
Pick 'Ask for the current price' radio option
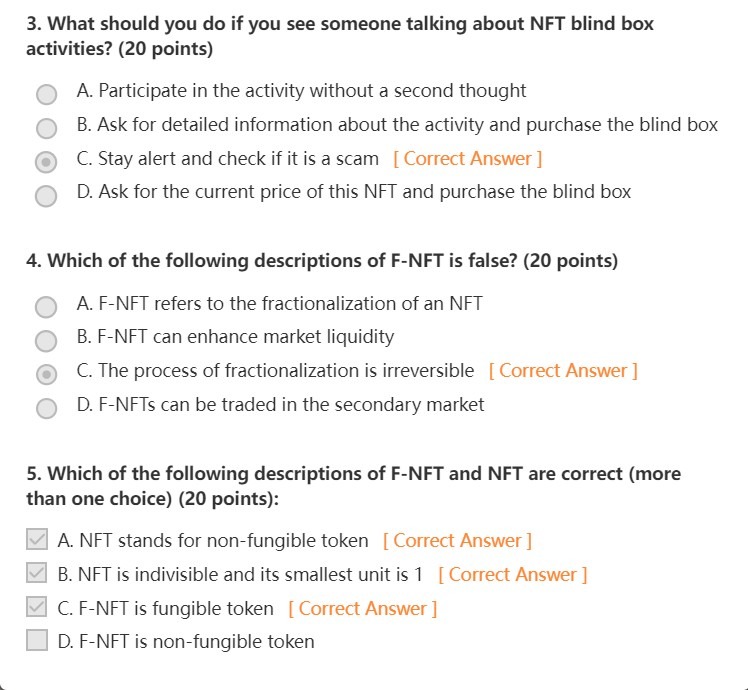point(46,195)
